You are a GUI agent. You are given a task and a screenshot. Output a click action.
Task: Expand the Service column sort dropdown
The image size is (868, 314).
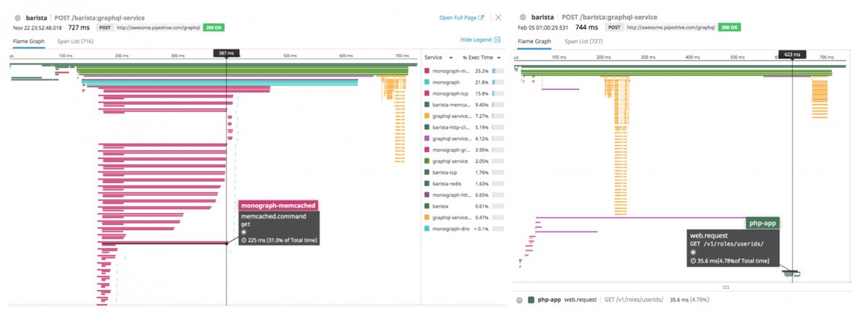(451, 56)
